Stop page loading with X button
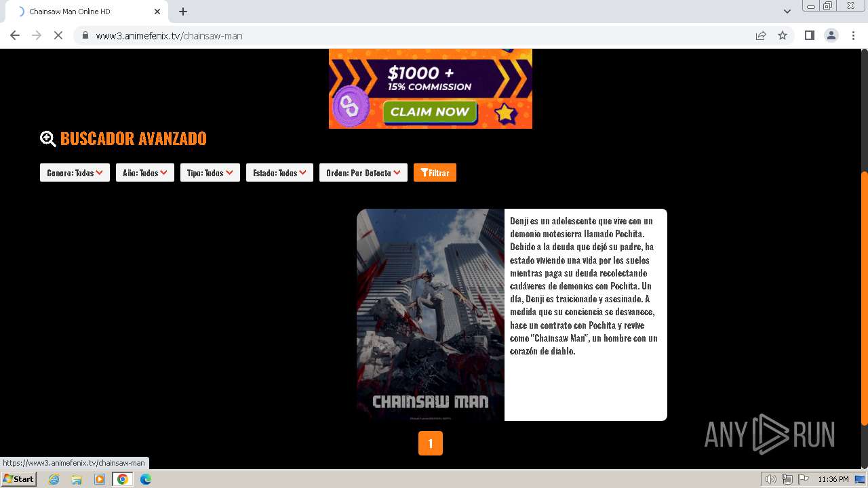868x488 pixels. pos(58,35)
